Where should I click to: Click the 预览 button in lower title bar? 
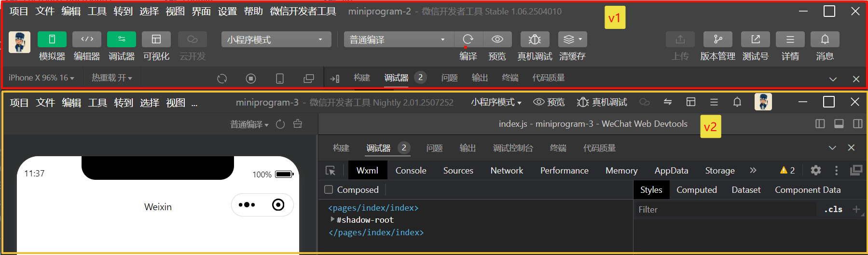[x=549, y=102]
